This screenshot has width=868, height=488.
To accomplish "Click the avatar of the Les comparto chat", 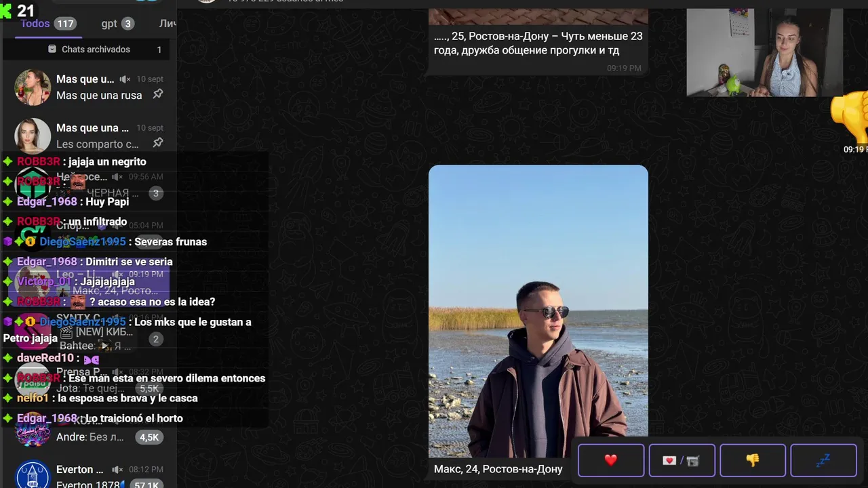I will tap(33, 136).
